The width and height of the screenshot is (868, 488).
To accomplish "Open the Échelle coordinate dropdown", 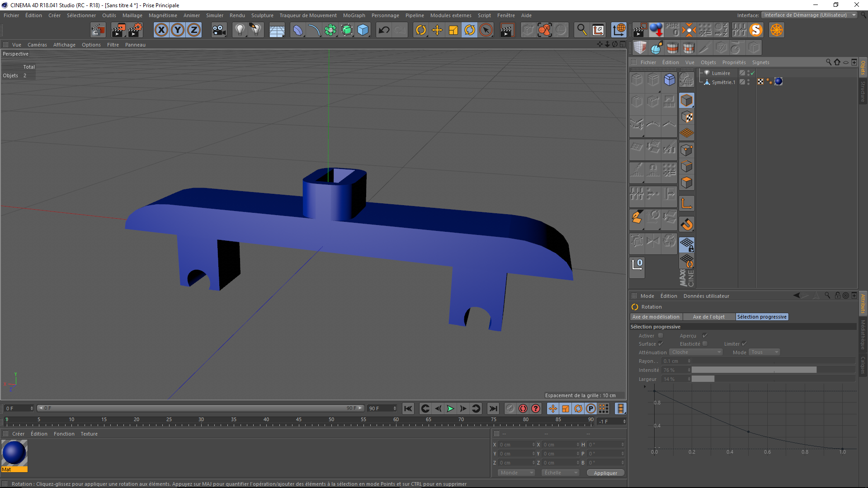I will pyautogui.click(x=560, y=473).
